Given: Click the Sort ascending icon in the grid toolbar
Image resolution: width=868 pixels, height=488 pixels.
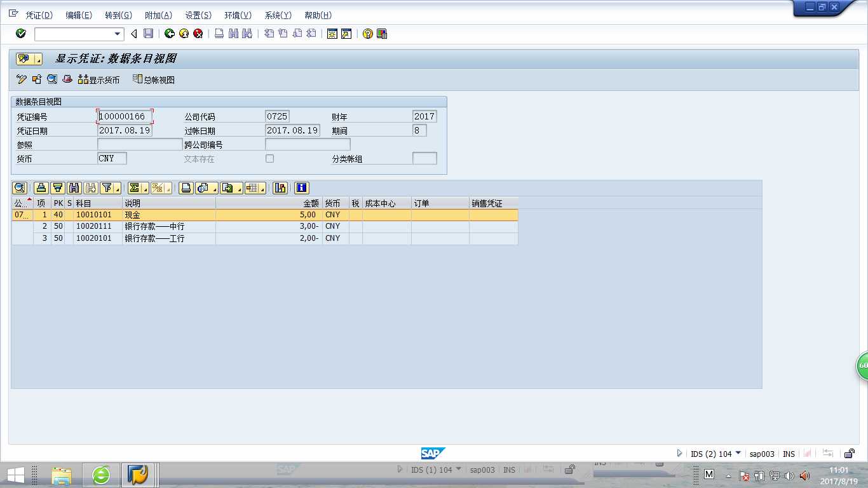Looking at the screenshot, I should [x=41, y=187].
